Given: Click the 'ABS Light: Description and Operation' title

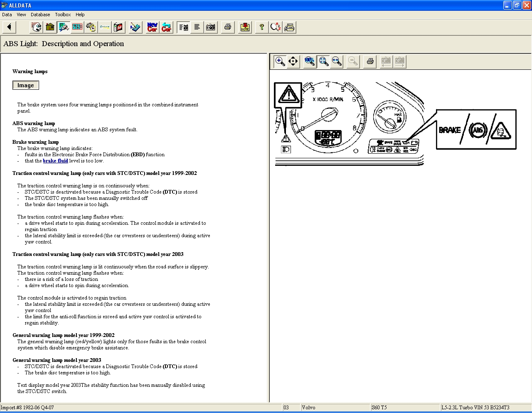Looking at the screenshot, I should click(x=64, y=44).
